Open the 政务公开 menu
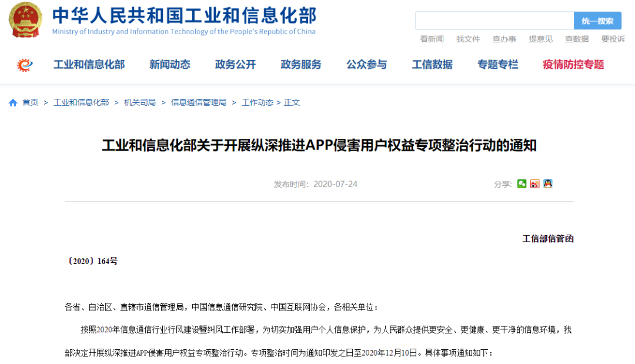 pos(235,65)
